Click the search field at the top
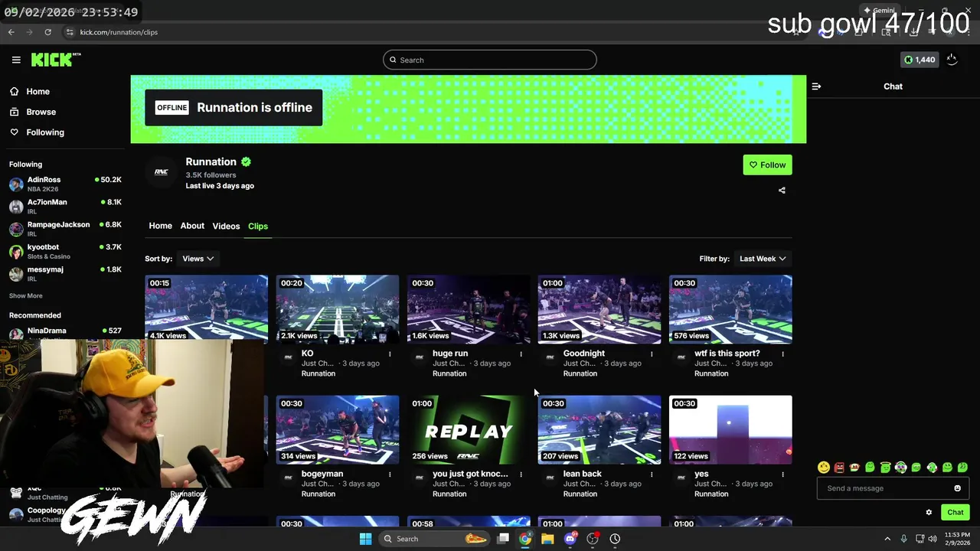 [490, 60]
